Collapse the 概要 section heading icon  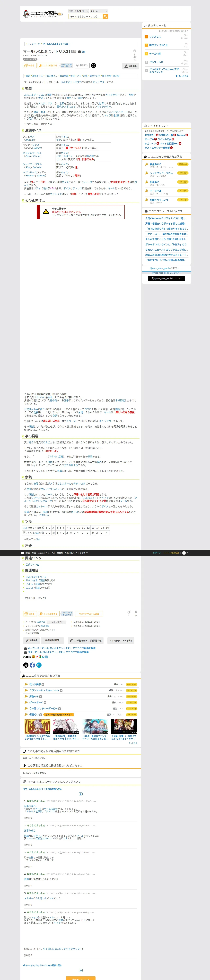[23, 89]
